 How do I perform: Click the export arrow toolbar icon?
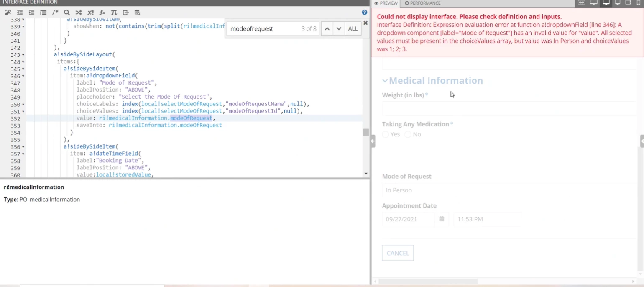tap(126, 13)
